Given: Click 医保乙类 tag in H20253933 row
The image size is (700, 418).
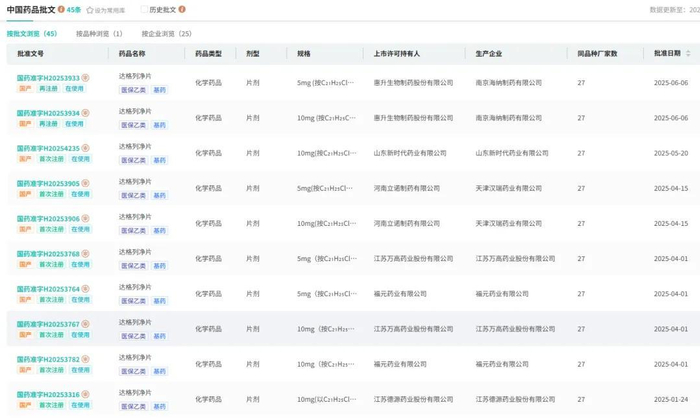Looking at the screenshot, I should (133, 90).
